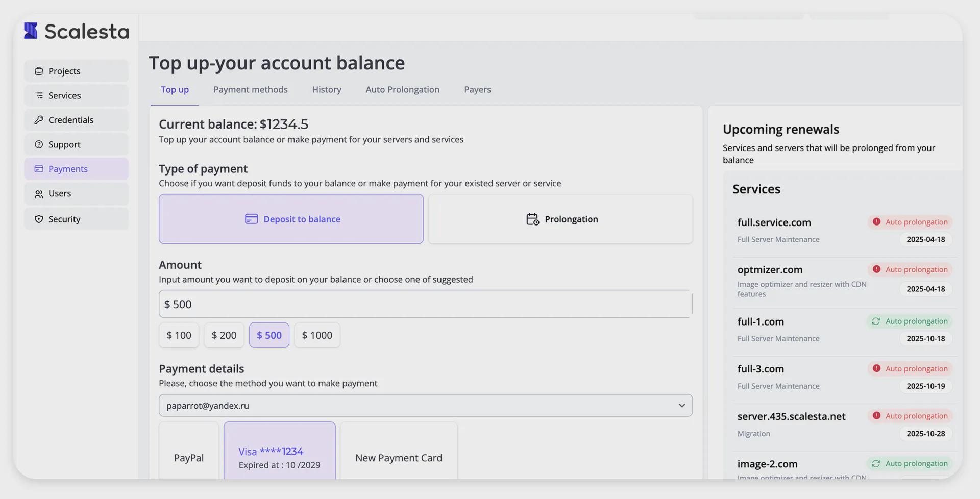Select Deposit to balance payment type
The width and height of the screenshot is (980, 499).
(291, 219)
